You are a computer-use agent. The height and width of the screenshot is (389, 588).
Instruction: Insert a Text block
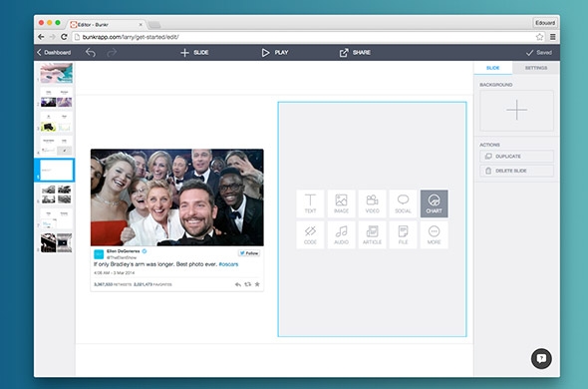point(310,203)
